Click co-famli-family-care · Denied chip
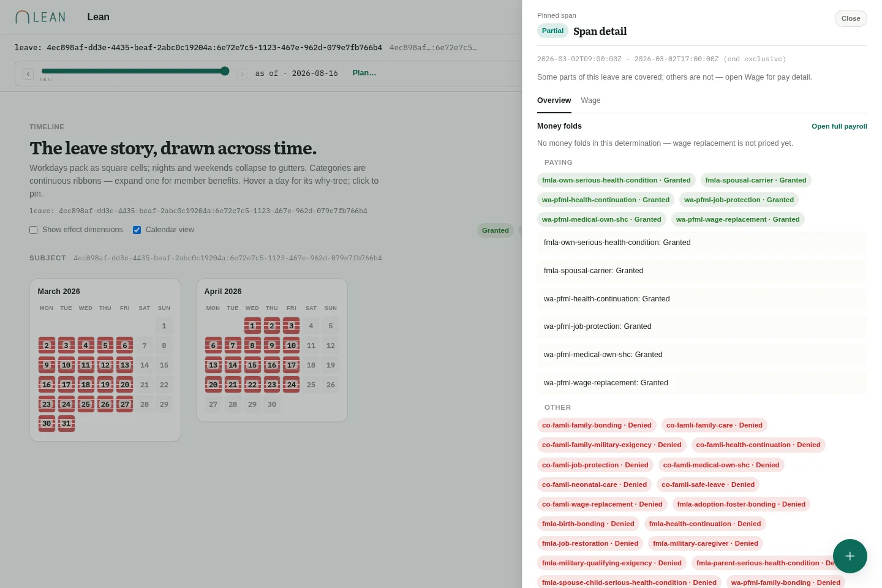The width and height of the screenshot is (882, 588). 714,425
